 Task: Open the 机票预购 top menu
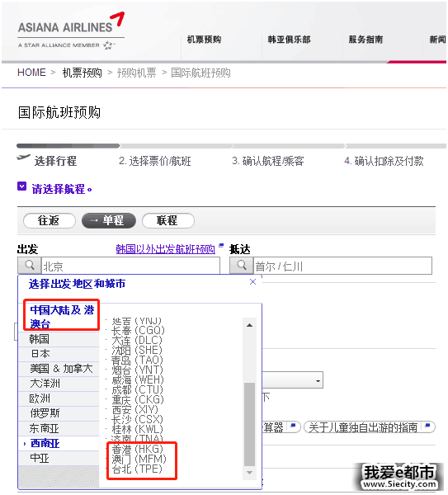(x=204, y=40)
